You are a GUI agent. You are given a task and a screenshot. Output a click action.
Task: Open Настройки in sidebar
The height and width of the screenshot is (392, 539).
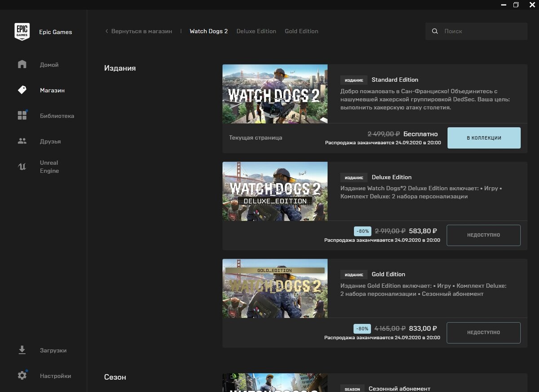55,376
